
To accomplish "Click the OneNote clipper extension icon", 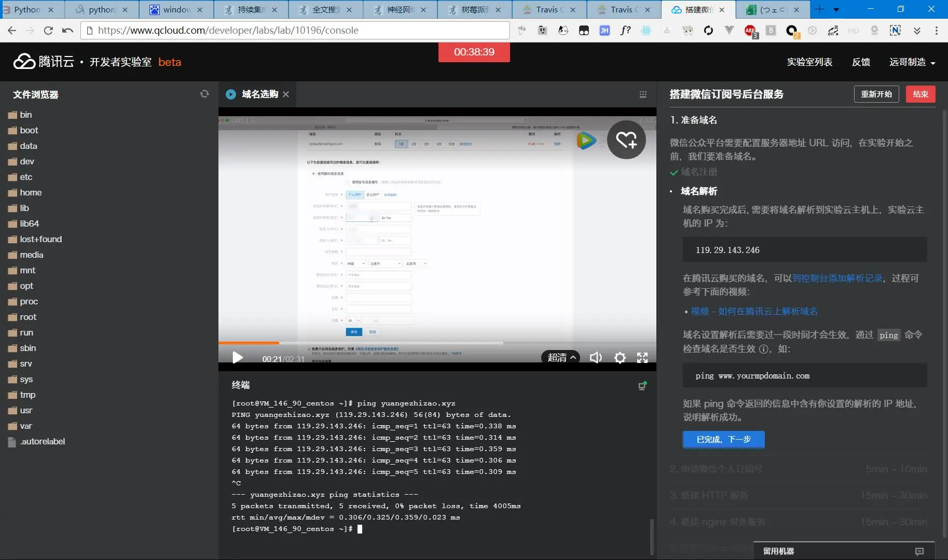I will [x=895, y=31].
